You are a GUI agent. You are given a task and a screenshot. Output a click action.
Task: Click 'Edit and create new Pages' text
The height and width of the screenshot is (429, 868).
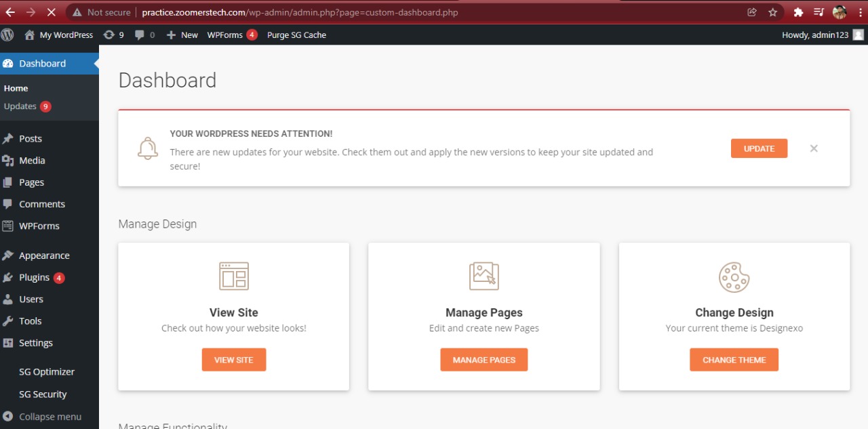point(484,328)
